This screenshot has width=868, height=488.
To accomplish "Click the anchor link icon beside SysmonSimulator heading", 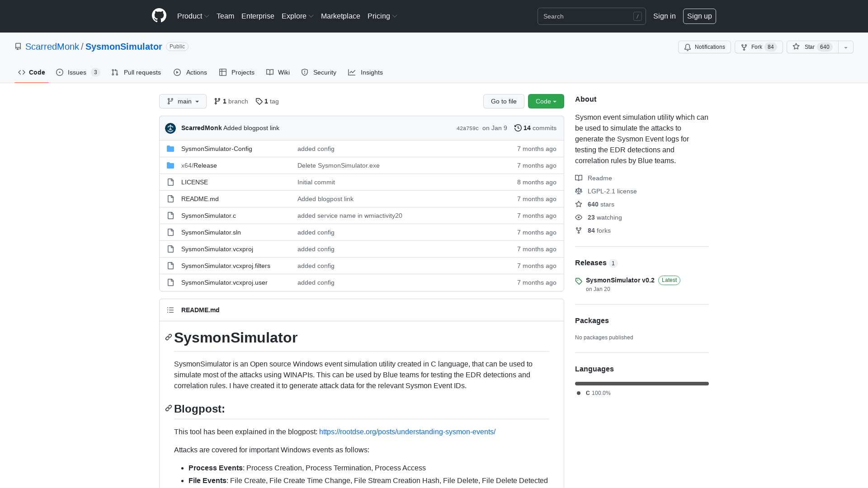I will click(169, 338).
